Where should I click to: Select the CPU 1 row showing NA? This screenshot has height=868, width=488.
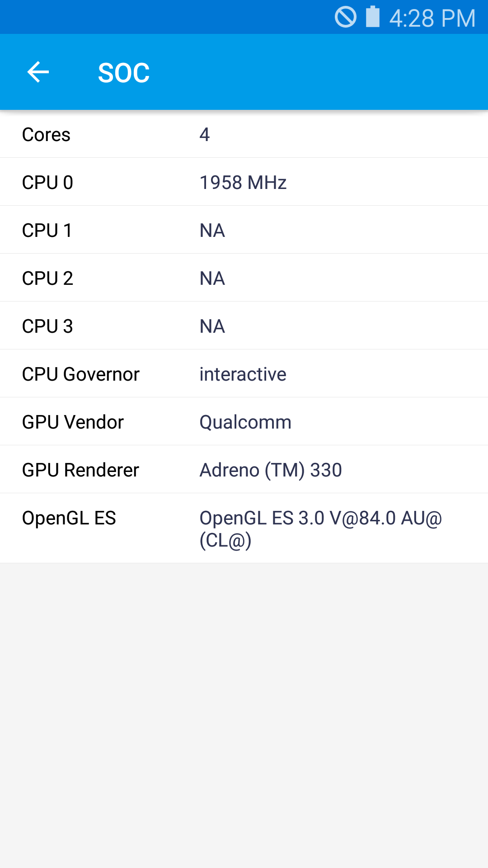[244, 230]
